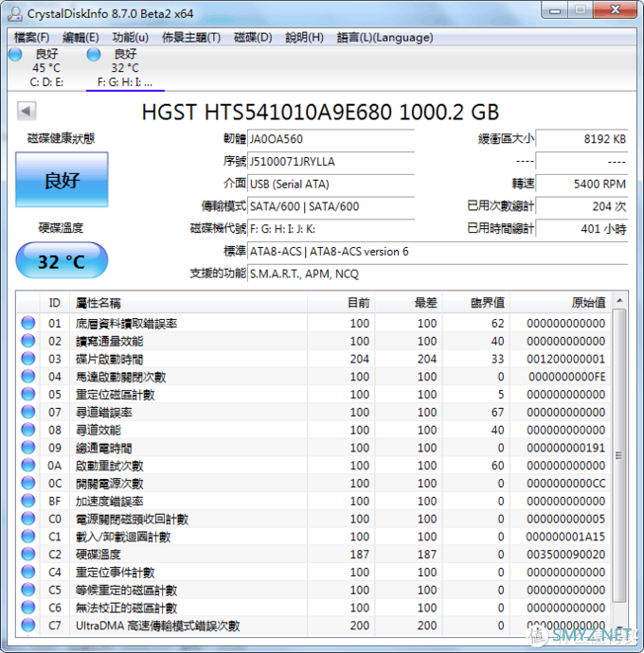Click the status orb for attribute 05
The width and height of the screenshot is (644, 653).
(28, 395)
